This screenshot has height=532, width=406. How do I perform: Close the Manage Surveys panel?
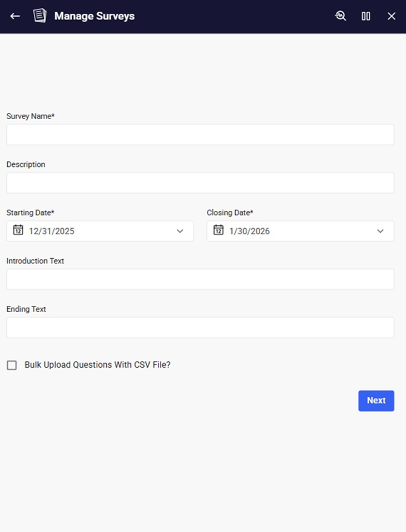(392, 16)
